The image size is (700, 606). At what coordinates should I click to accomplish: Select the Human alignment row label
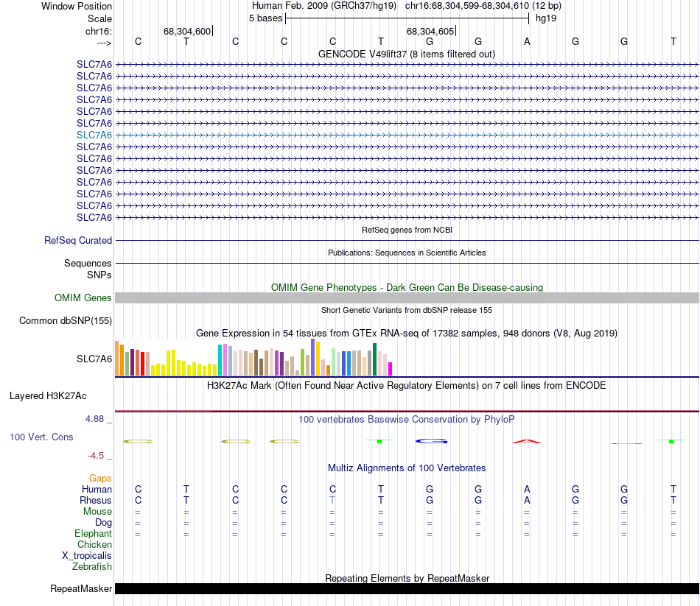[x=97, y=489]
